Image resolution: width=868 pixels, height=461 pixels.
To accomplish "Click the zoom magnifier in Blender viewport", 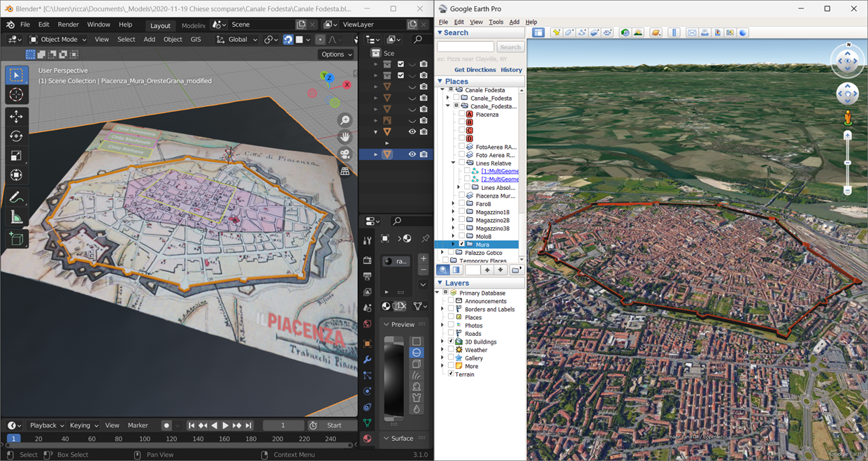I will (345, 121).
